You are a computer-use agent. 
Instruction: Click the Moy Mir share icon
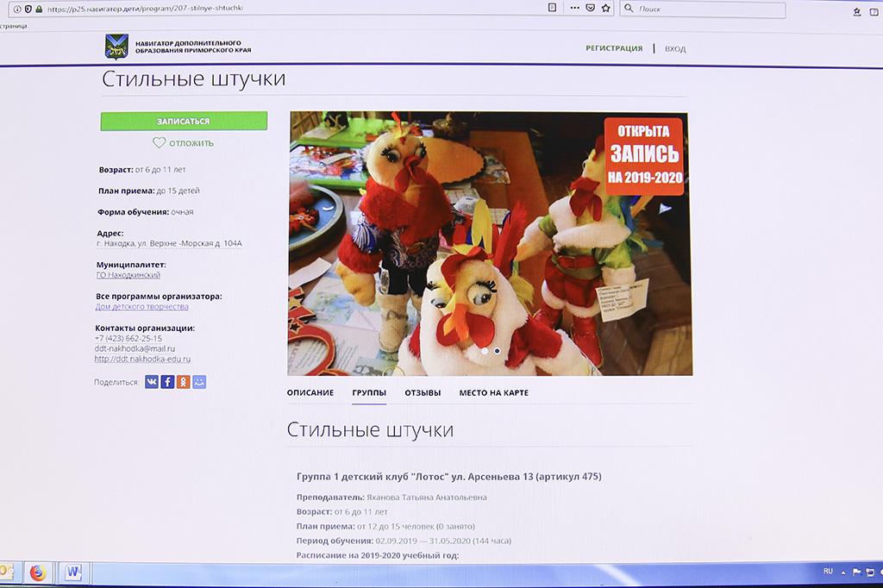coord(199,382)
